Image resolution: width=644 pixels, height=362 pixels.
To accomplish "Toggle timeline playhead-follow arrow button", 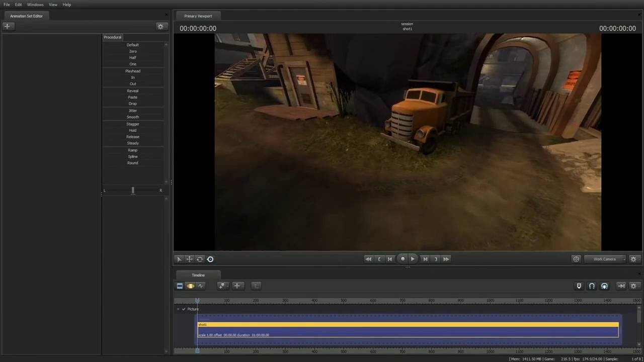I will tap(621, 286).
